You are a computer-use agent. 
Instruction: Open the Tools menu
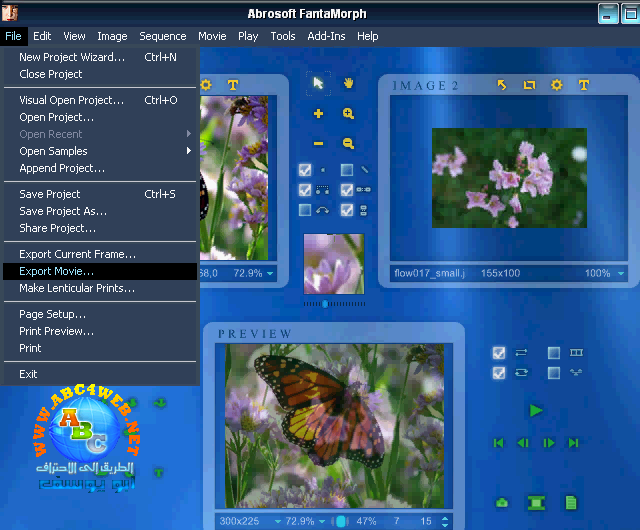pyautogui.click(x=283, y=36)
